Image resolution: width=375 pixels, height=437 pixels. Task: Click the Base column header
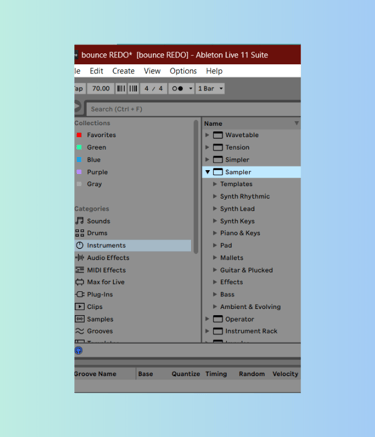click(x=145, y=374)
